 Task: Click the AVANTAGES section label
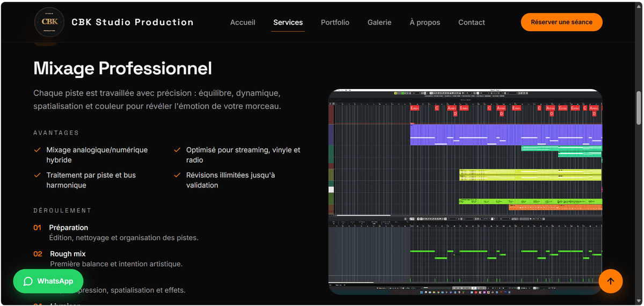(56, 133)
